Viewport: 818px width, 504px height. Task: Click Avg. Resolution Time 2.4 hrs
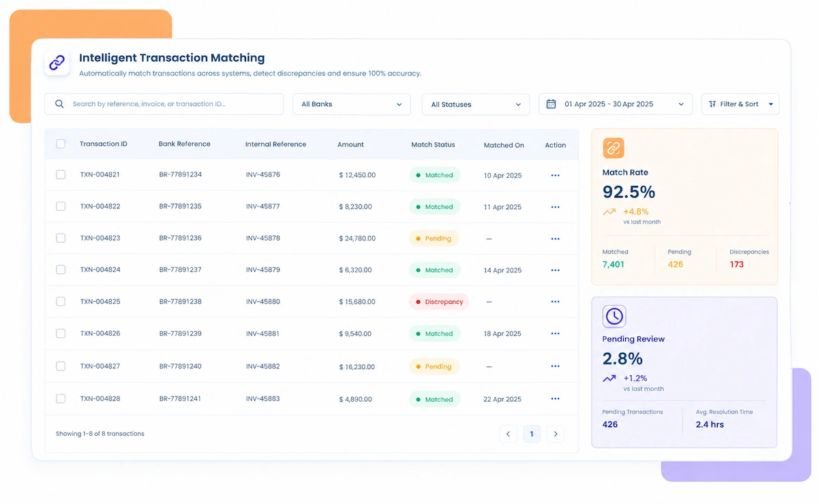[x=710, y=424]
